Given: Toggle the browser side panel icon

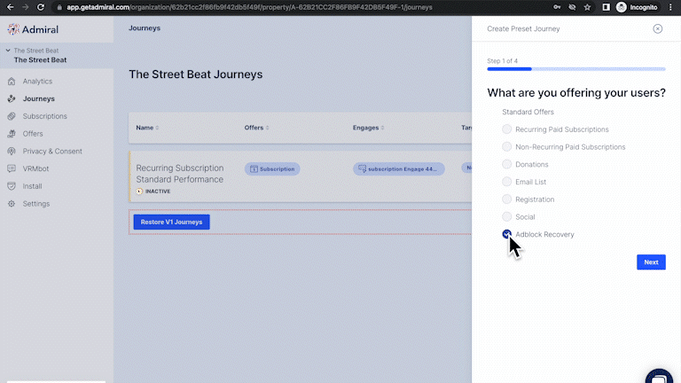Looking at the screenshot, I should click(606, 7).
